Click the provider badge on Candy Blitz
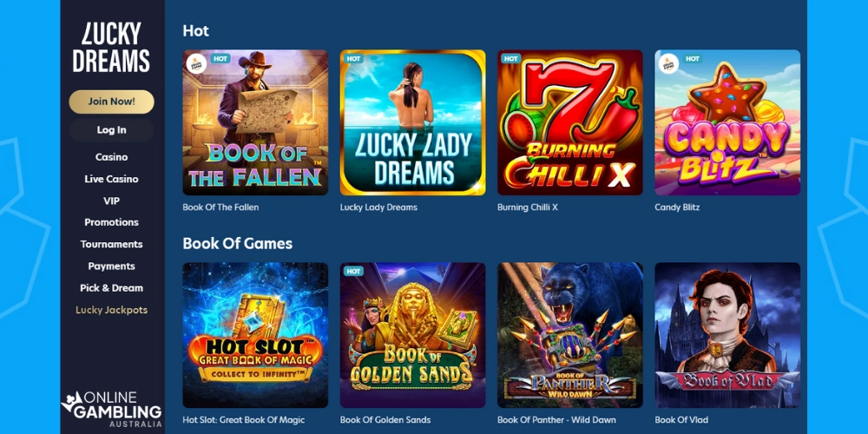Image resolution: width=868 pixels, height=434 pixels. 668,63
